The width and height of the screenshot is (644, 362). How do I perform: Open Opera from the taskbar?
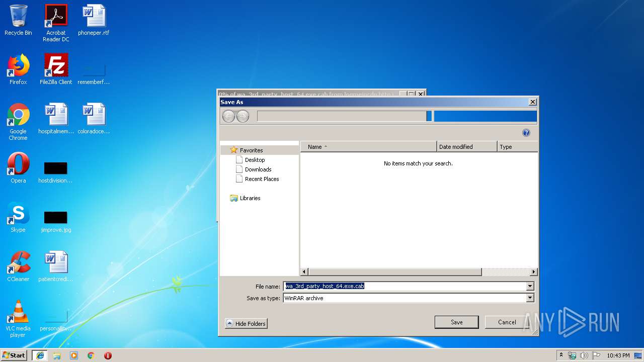108,355
